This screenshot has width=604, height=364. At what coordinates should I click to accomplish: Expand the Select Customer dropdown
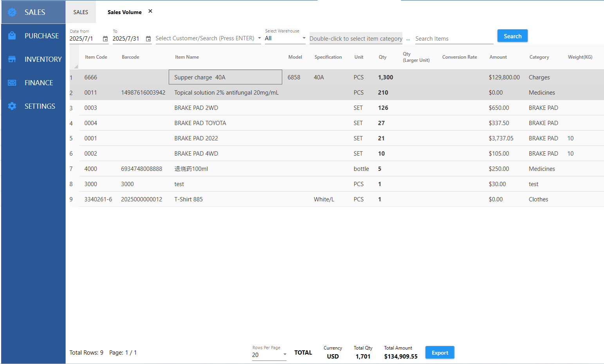pyautogui.click(x=259, y=38)
